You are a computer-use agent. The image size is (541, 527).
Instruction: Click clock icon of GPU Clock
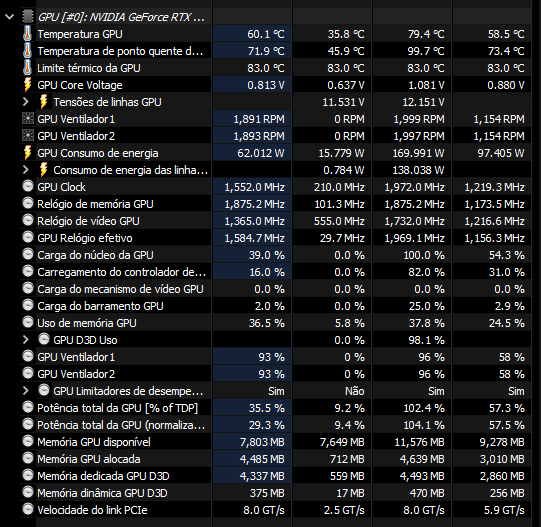(28, 186)
